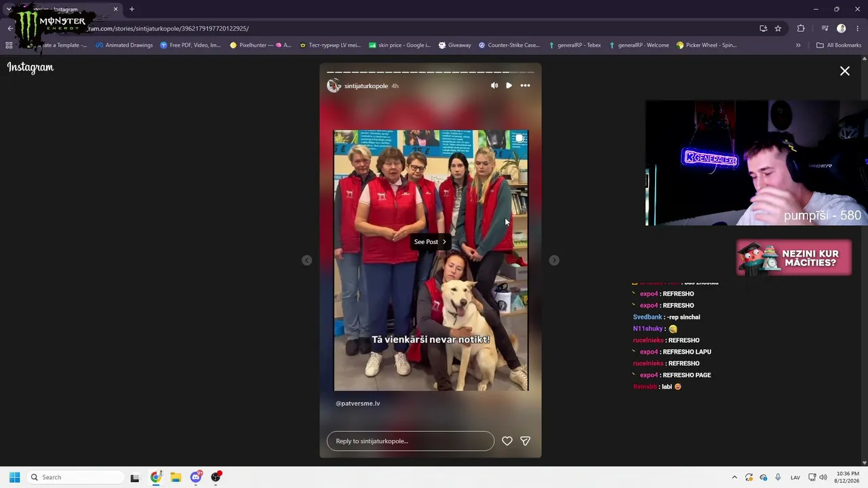Image resolution: width=868 pixels, height=488 pixels.
Task: Click the streamer webcam overlay
Action: 756,163
